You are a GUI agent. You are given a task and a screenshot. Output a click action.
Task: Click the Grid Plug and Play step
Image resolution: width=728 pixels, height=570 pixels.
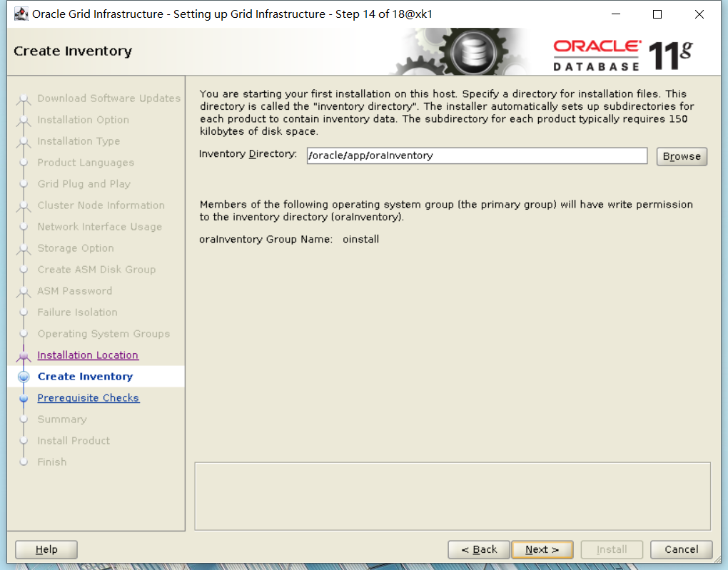84,184
